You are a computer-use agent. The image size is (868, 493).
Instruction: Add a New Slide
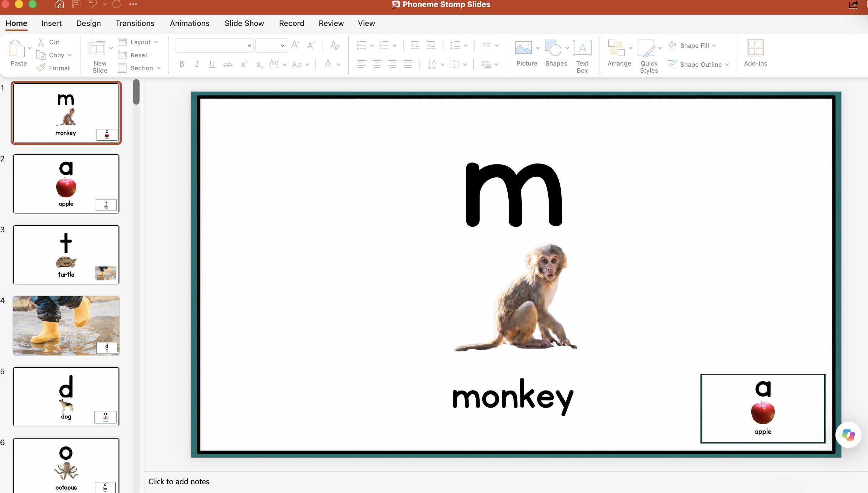pyautogui.click(x=97, y=48)
